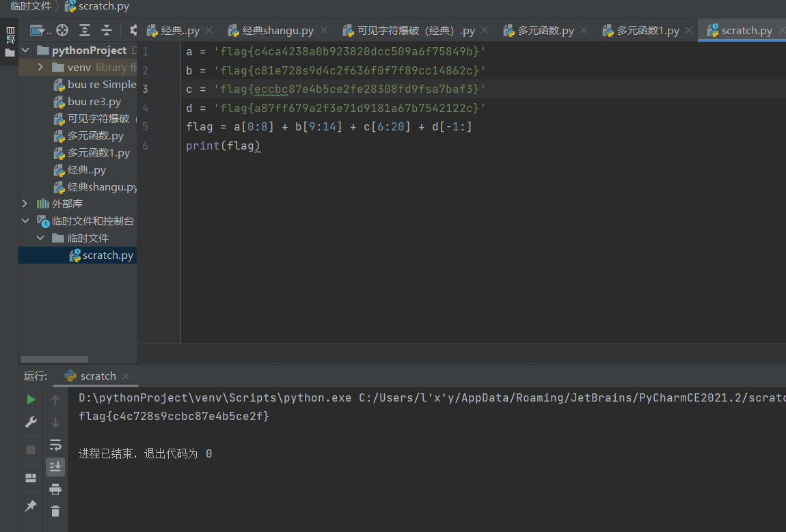
Task: Click line 1 string assigned to a
Action: click(x=349, y=52)
